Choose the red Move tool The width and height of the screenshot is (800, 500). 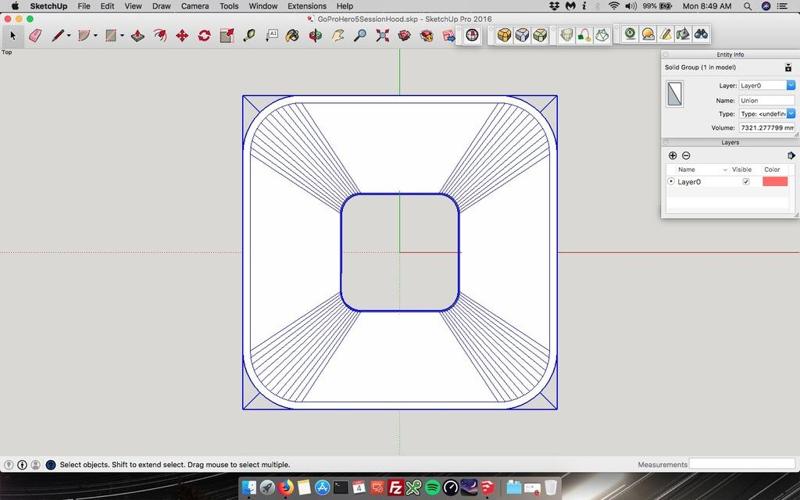pos(182,35)
